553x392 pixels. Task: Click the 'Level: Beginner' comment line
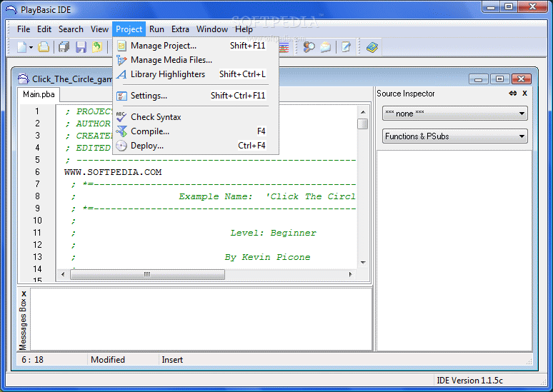(274, 233)
